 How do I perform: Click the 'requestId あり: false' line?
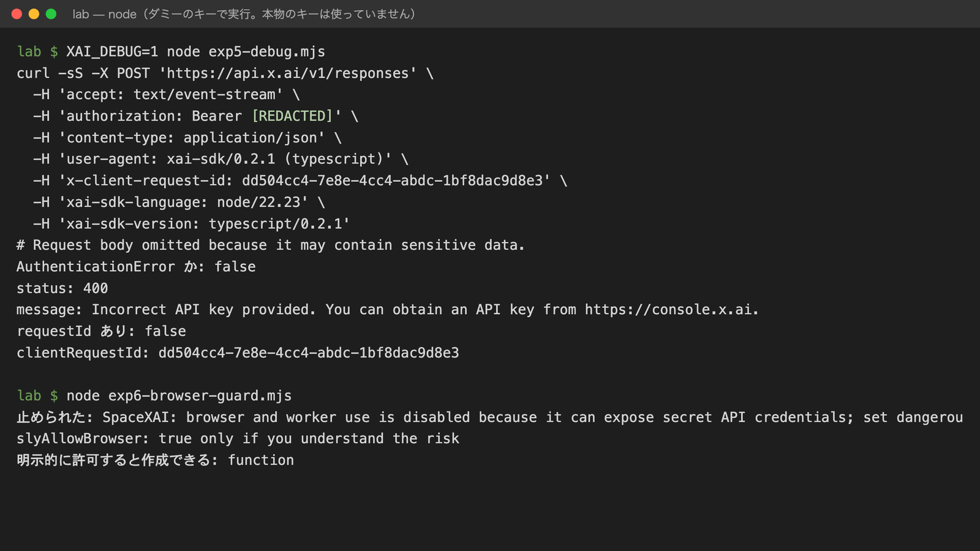tap(101, 331)
